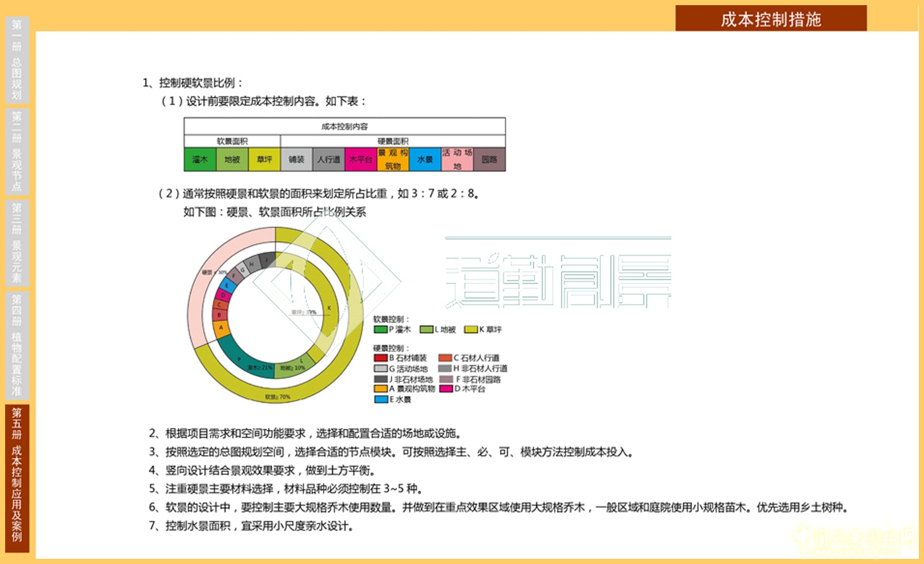Image resolution: width=924 pixels, height=564 pixels.
Task: Open the 第一册 总图规划 sidebar tab
Action: pos(17,60)
